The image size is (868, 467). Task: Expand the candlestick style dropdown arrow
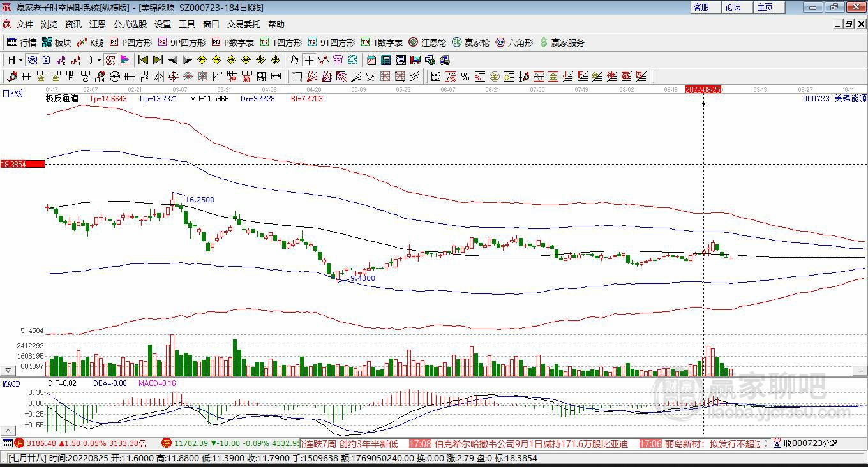coord(99,60)
